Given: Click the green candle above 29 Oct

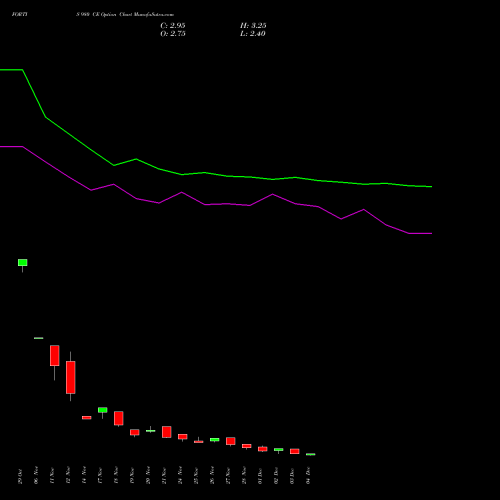Looking at the screenshot, I should (23, 263).
